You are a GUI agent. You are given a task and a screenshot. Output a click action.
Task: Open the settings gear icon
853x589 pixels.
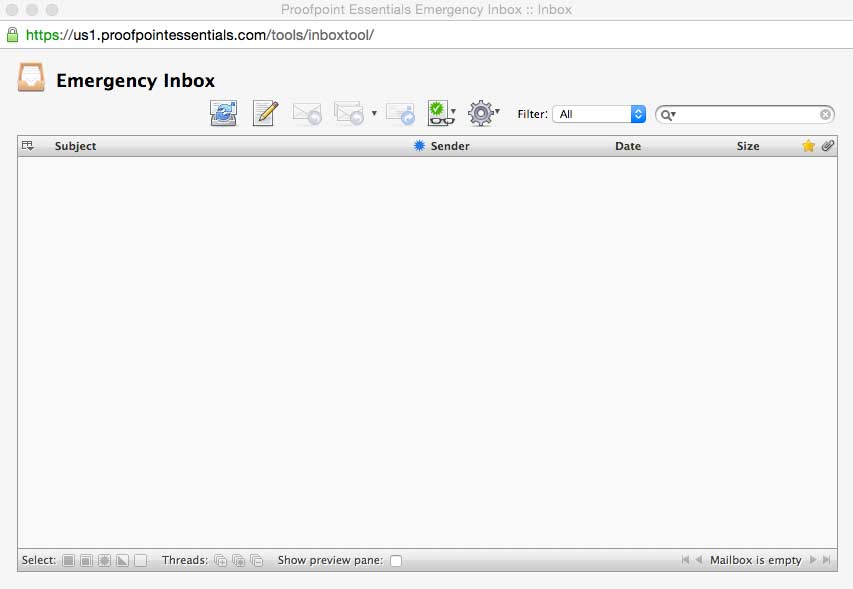pyautogui.click(x=479, y=113)
